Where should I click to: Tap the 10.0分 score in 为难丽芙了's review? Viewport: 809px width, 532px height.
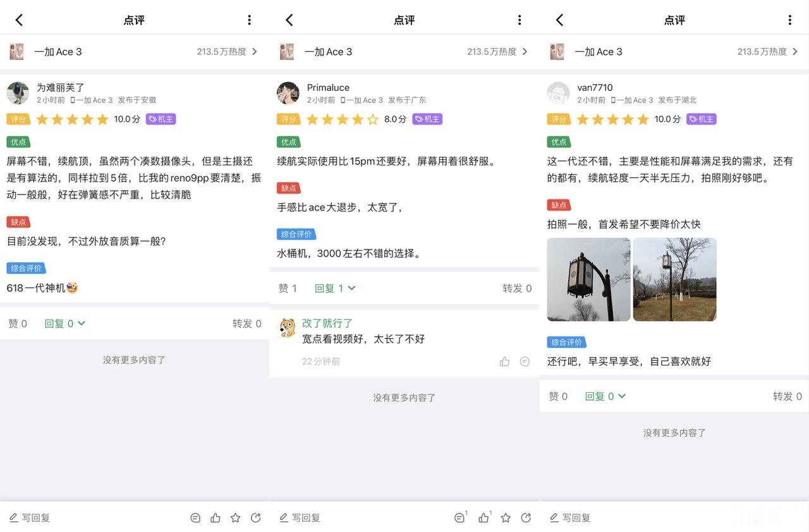click(x=127, y=119)
